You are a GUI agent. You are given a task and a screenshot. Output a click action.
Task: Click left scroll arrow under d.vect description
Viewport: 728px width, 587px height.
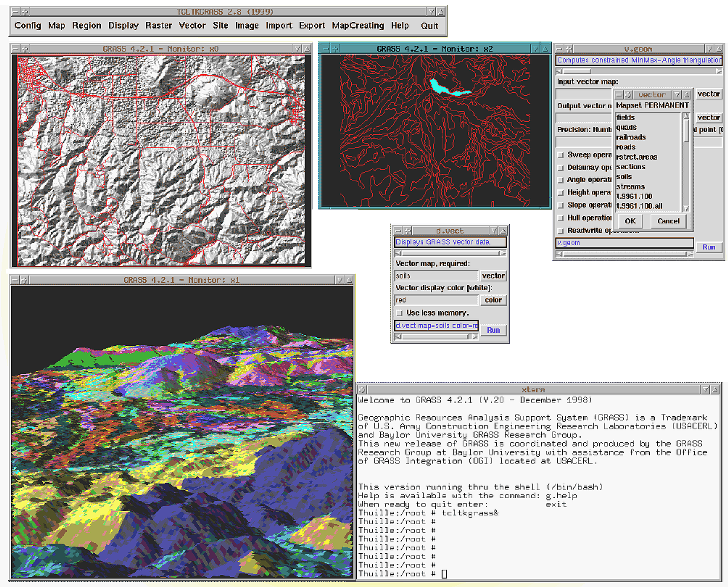tap(398, 253)
